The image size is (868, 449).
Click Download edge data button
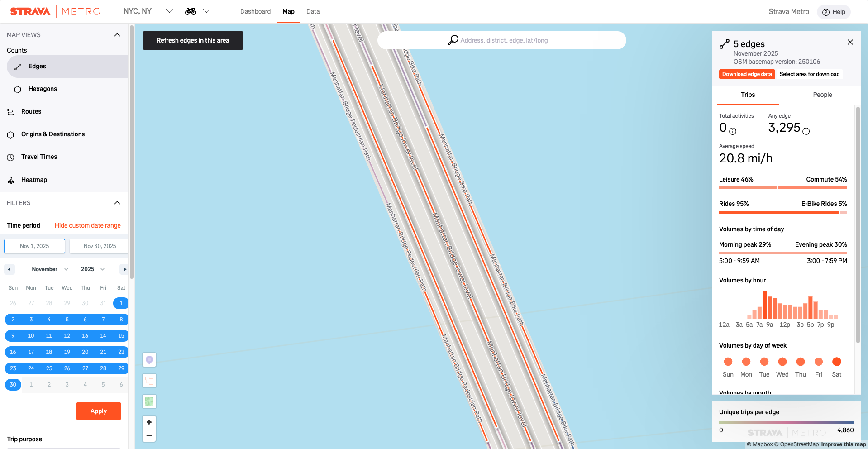[747, 74]
